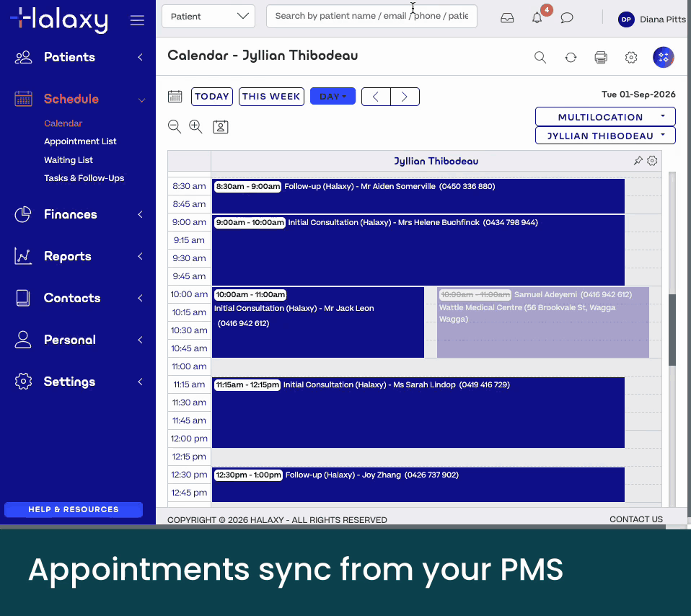The width and height of the screenshot is (691, 616).
Task: Open the date picker calendar icon
Action: (x=175, y=97)
